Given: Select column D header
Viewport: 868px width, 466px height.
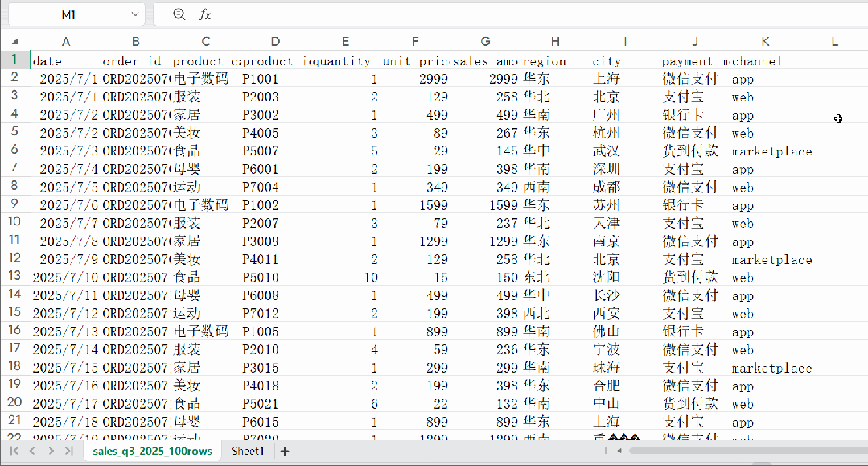Looking at the screenshot, I should pos(275,42).
